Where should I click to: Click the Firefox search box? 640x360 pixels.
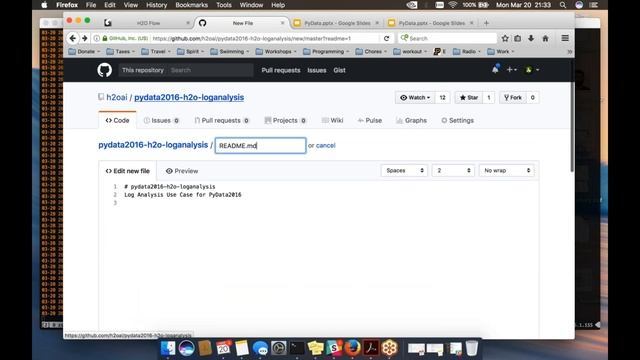pyautogui.click(x=447, y=38)
